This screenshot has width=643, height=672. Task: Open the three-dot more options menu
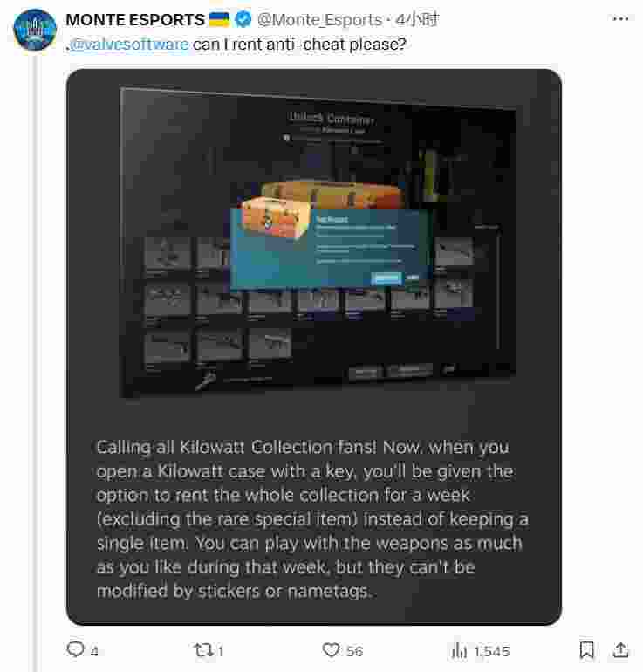click(620, 19)
